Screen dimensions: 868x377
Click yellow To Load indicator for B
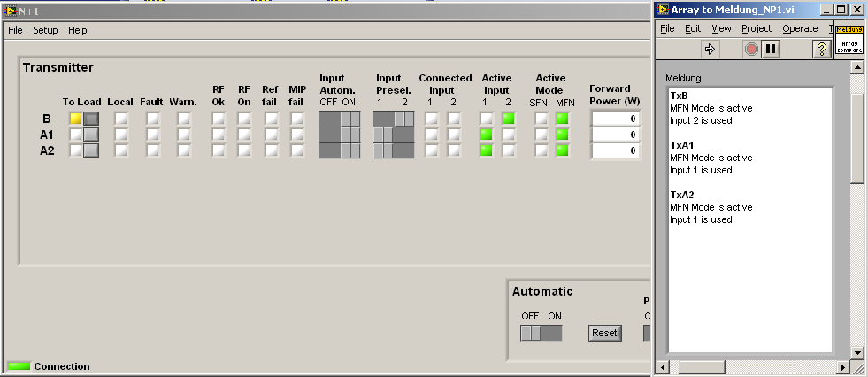pyautogui.click(x=76, y=119)
